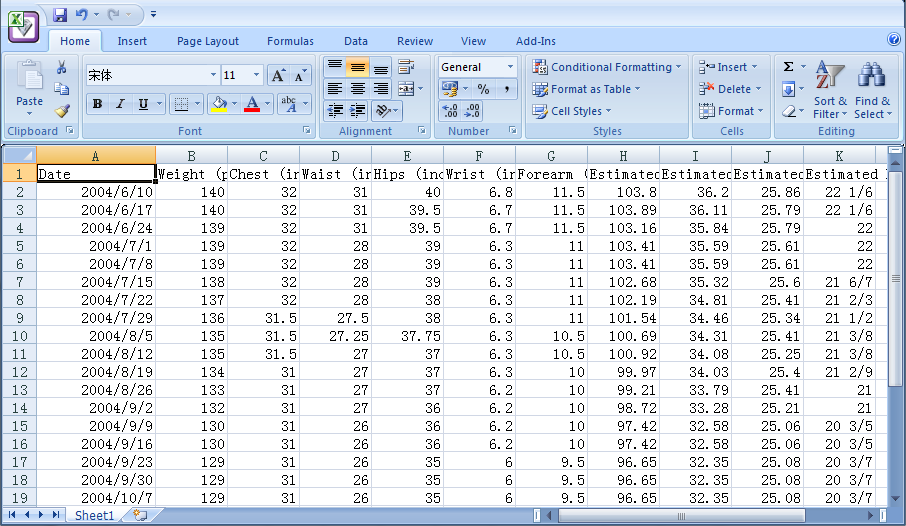Open Customize Quick Access Toolbar arrow
906x526 pixels.
(x=153, y=14)
